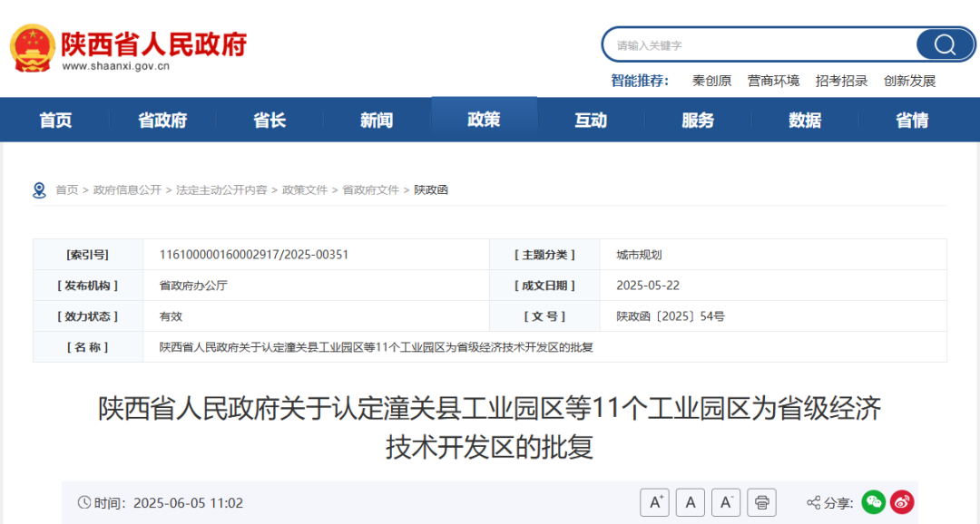This screenshot has height=524, width=980.
Task: Go to 政策文件 in the breadcrumb
Action: point(304,189)
